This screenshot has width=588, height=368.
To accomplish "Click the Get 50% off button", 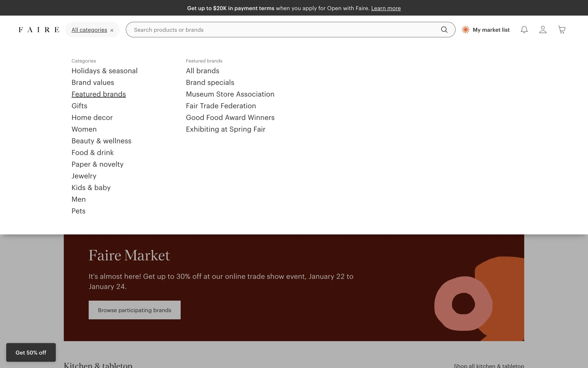I will click(31, 352).
